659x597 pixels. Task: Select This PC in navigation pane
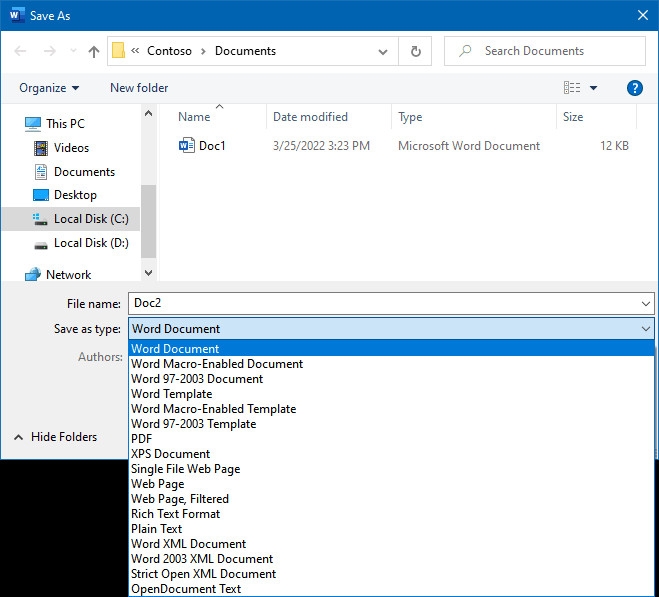[65, 124]
